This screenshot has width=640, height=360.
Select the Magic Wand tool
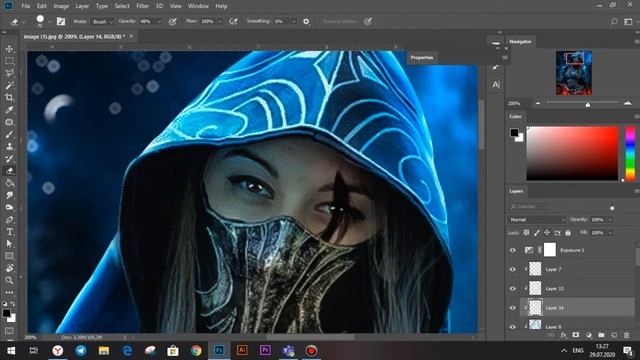click(9, 85)
